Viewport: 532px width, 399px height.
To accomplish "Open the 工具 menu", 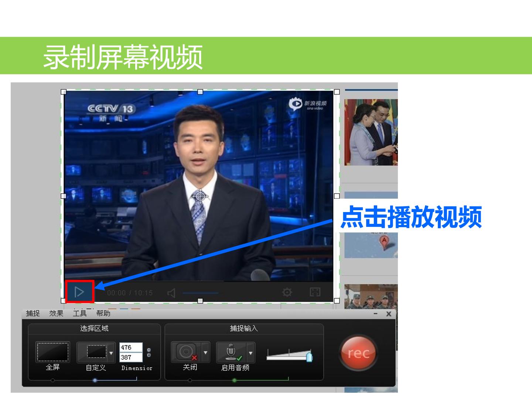I will 80,313.
